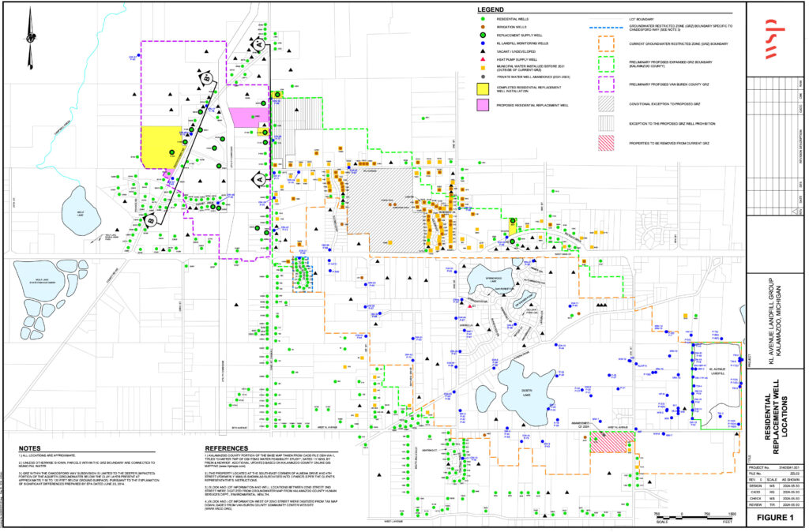
Task: Click the orange dashed Current GRZ boundary sample
Action: tap(606, 44)
